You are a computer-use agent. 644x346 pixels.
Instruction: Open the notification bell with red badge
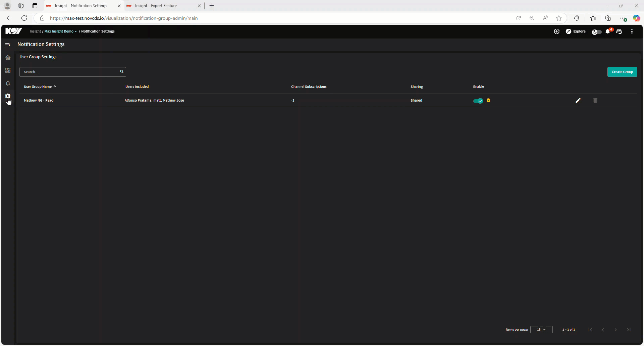[608, 31]
